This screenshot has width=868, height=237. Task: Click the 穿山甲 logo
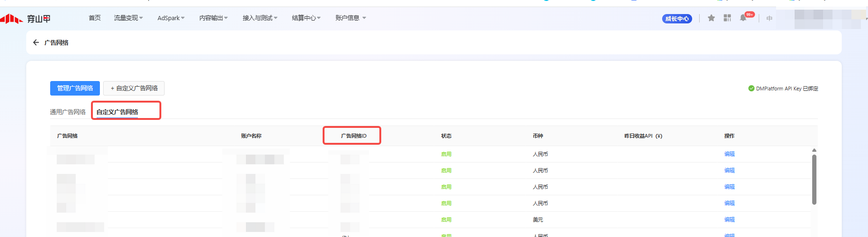pos(26,19)
